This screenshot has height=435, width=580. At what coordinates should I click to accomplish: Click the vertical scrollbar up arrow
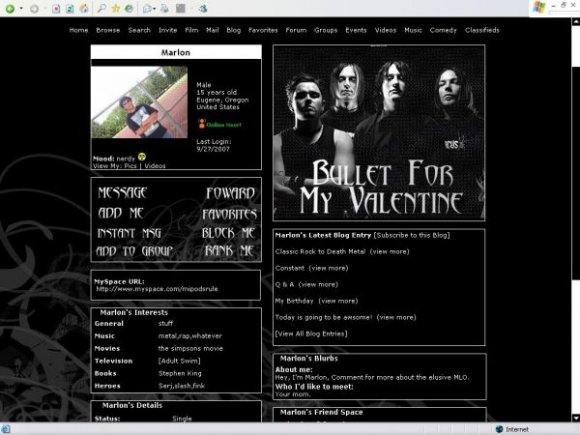576,21
